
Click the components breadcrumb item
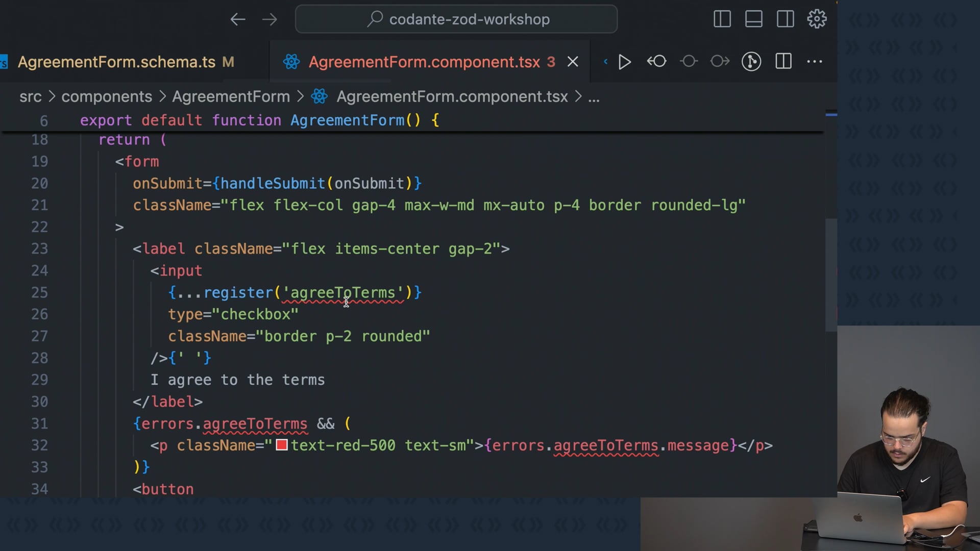click(107, 97)
